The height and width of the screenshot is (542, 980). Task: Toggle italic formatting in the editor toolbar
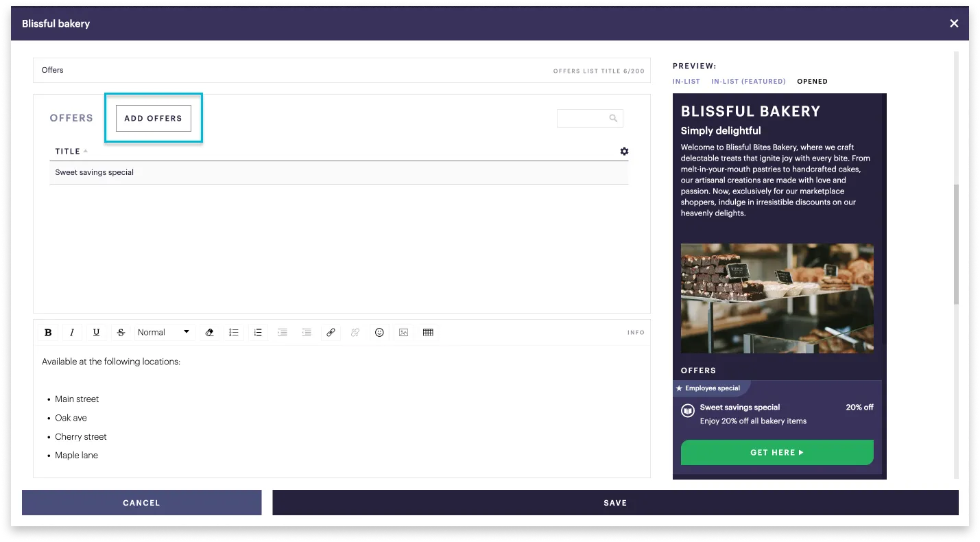click(72, 333)
